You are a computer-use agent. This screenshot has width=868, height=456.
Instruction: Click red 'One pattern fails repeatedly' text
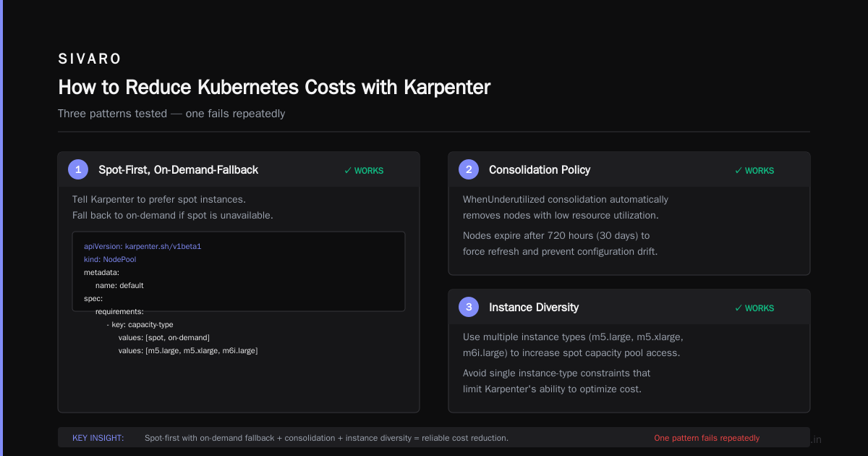tap(707, 438)
